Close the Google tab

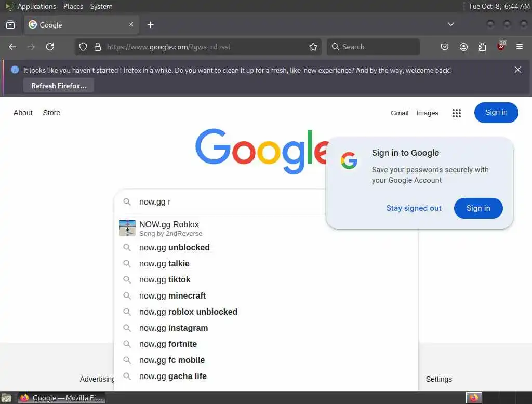point(131,24)
